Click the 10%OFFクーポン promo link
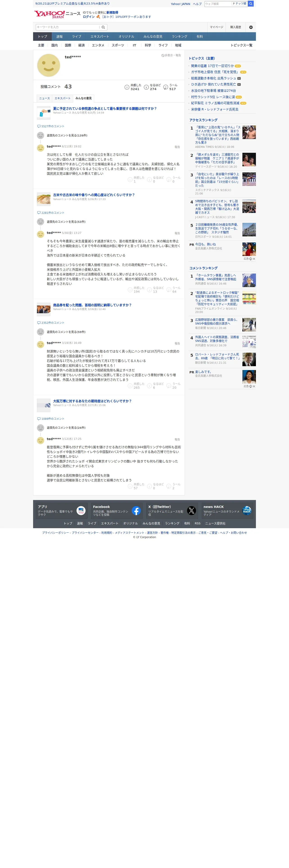 point(126,17)
